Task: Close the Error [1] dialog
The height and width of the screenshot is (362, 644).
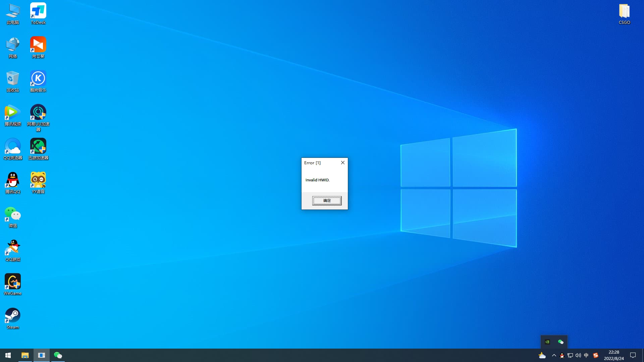Action: coord(342,163)
